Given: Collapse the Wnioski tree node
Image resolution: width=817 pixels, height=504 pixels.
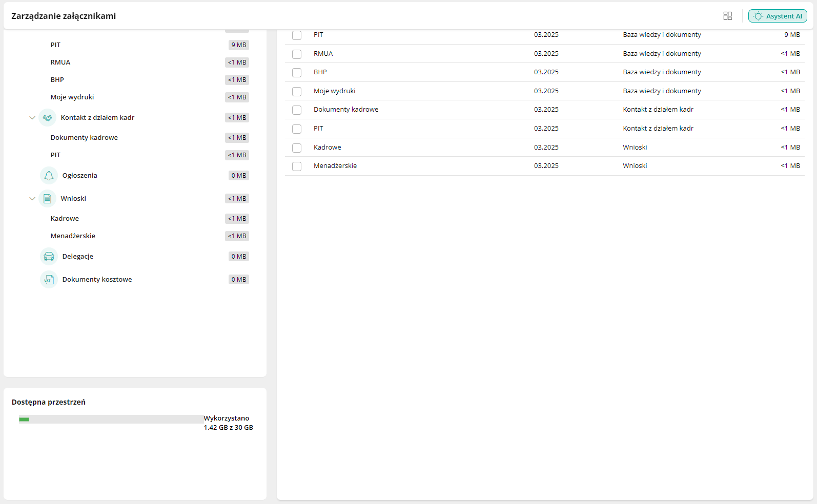Looking at the screenshot, I should 32,199.
